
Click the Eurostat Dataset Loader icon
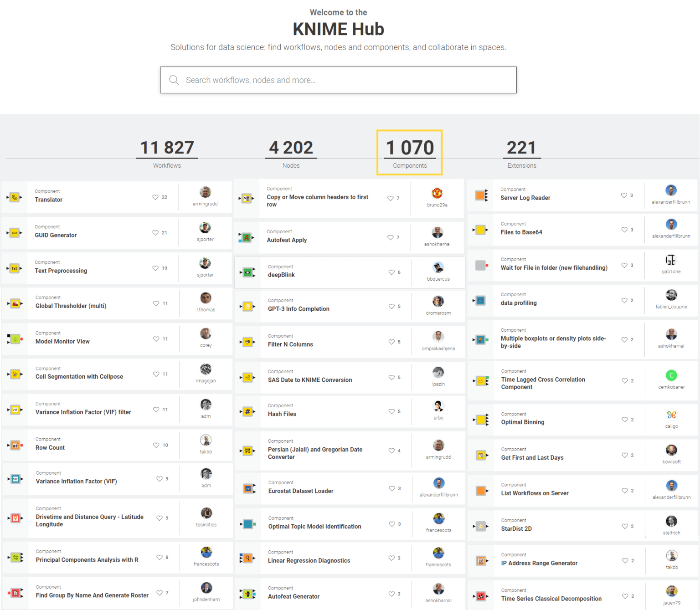tap(248, 488)
